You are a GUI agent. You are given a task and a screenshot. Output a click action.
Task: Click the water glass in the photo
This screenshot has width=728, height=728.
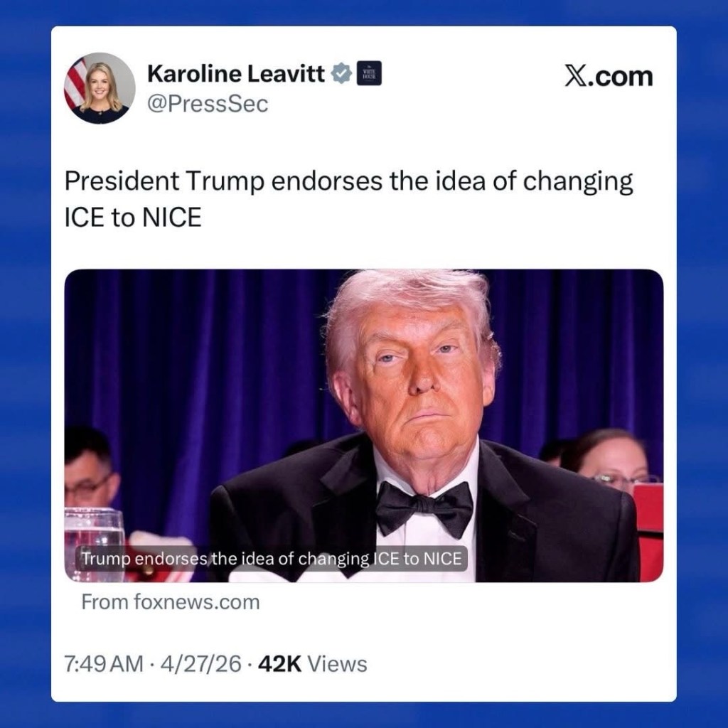tap(95, 543)
